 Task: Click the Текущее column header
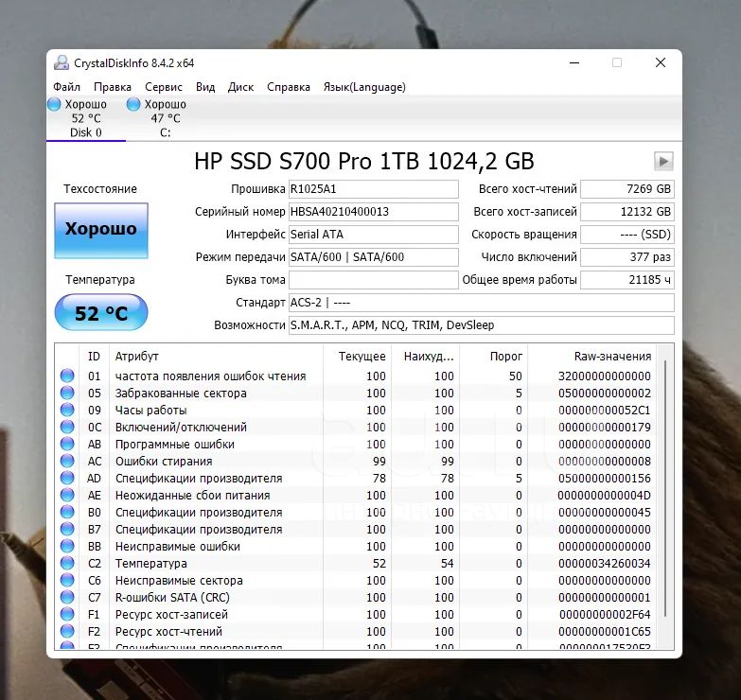(x=357, y=356)
